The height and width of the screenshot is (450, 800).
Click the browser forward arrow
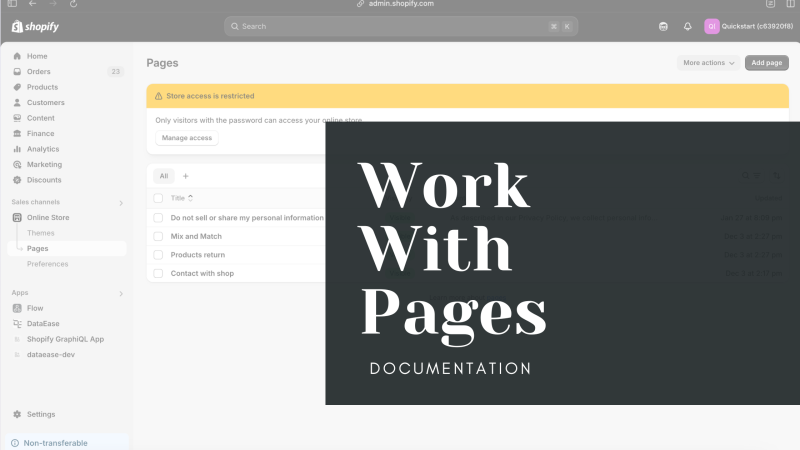click(x=53, y=4)
